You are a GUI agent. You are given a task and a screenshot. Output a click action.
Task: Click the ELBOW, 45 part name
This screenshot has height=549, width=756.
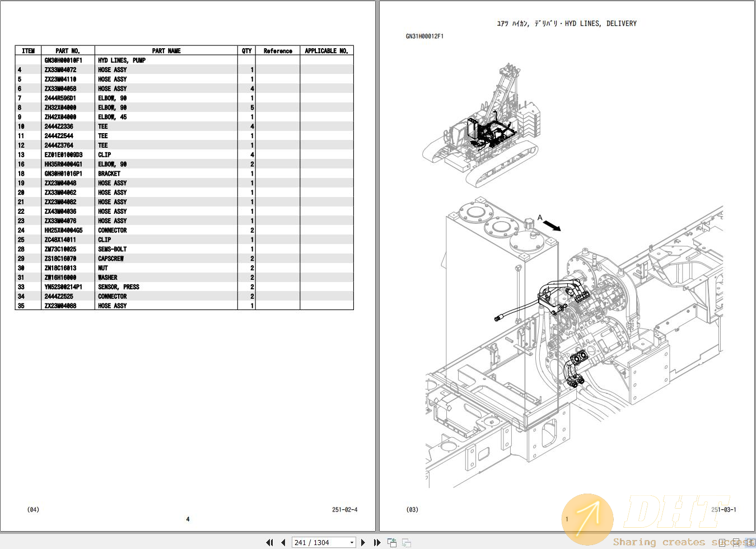[x=113, y=117]
